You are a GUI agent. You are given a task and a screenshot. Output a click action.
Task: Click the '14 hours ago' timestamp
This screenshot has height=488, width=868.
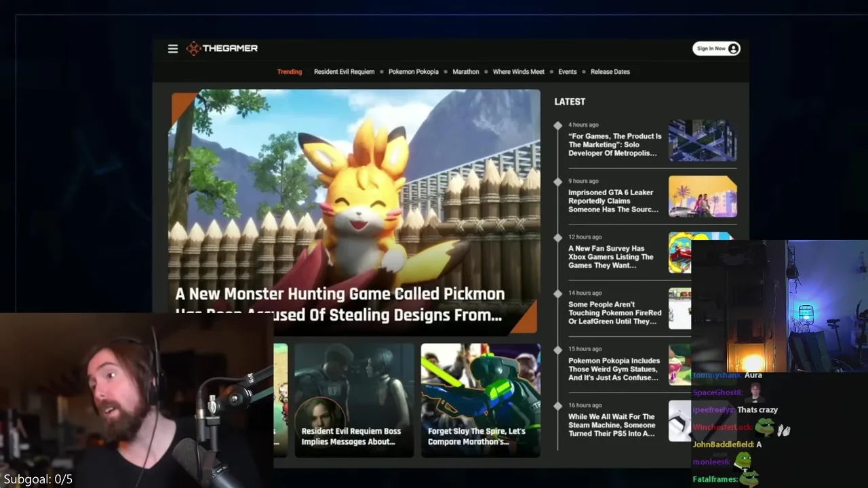(585, 293)
